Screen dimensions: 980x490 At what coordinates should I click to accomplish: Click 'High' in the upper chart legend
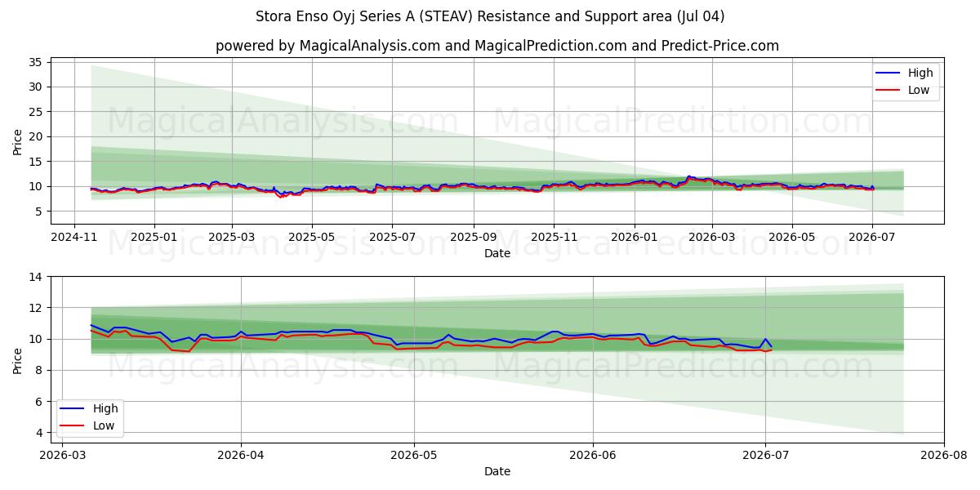point(920,73)
